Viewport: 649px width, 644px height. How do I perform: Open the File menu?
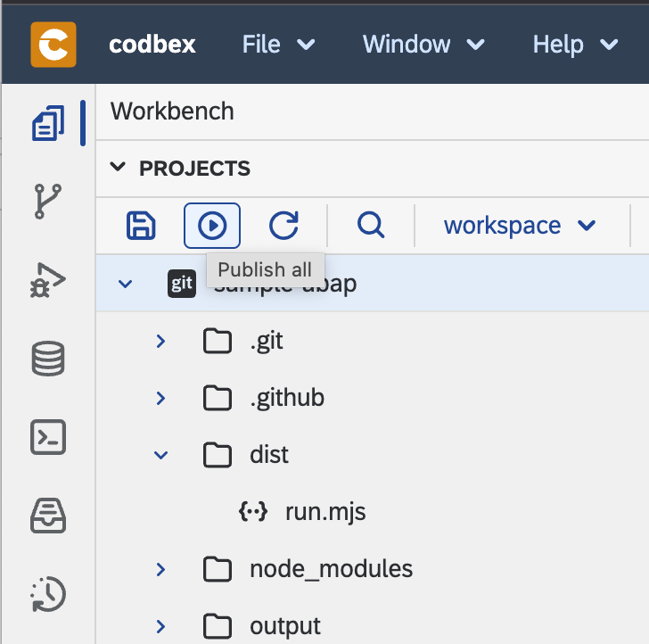click(x=278, y=45)
